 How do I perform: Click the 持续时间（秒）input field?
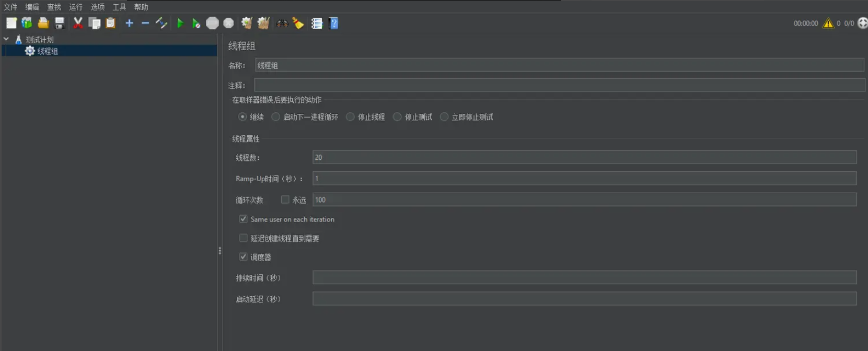pyautogui.click(x=584, y=277)
